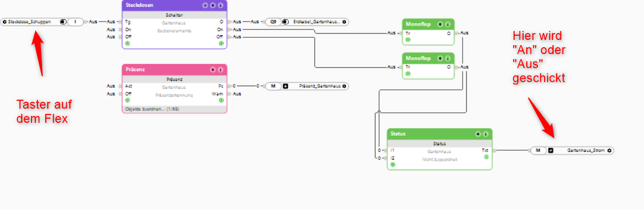644x210 pixels.
Task: Expand upper Monoflop using green plus
Action: click(407, 39)
